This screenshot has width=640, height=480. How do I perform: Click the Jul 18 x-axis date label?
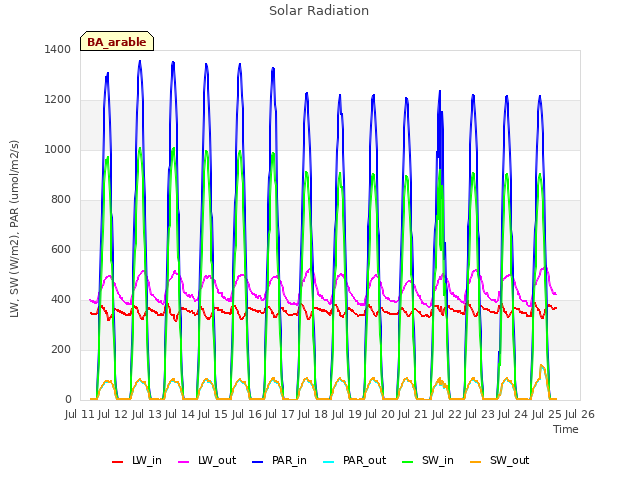pyautogui.click(x=313, y=415)
